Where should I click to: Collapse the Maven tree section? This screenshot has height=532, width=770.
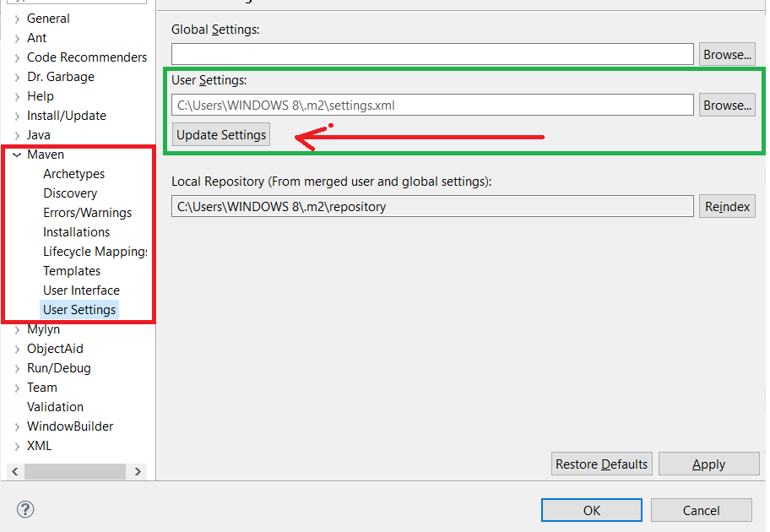pyautogui.click(x=19, y=154)
